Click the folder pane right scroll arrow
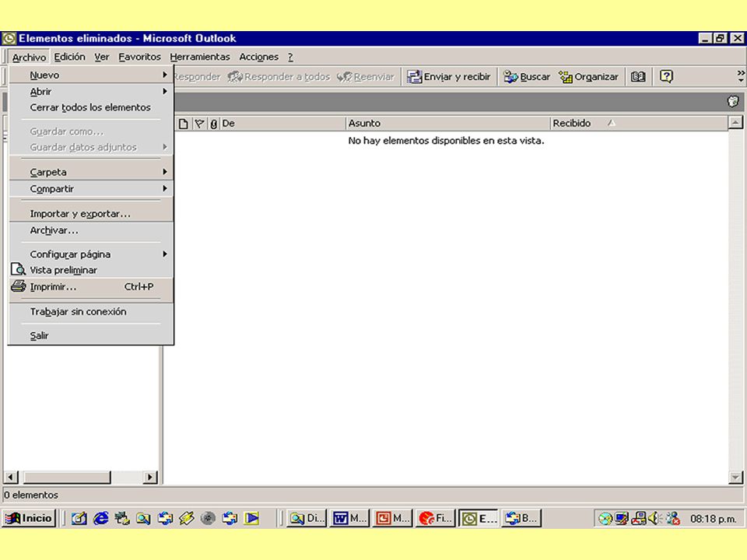Viewport: 747px width, 560px height. coord(150,477)
